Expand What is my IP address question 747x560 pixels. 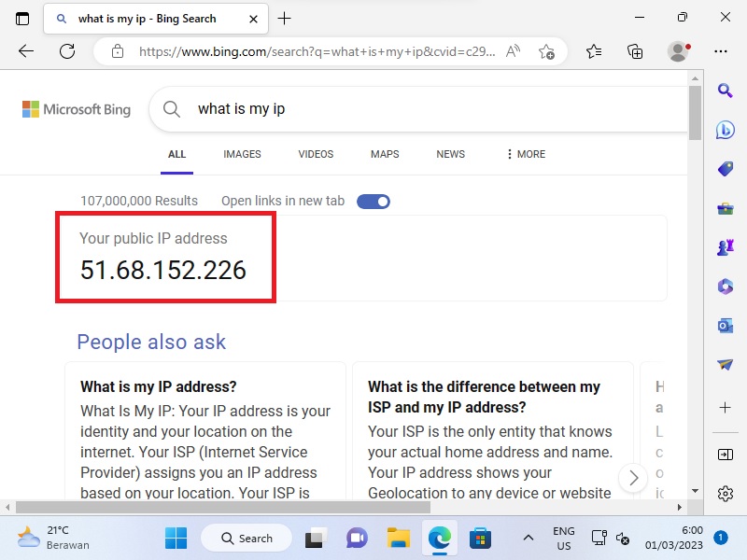pyautogui.click(x=159, y=386)
